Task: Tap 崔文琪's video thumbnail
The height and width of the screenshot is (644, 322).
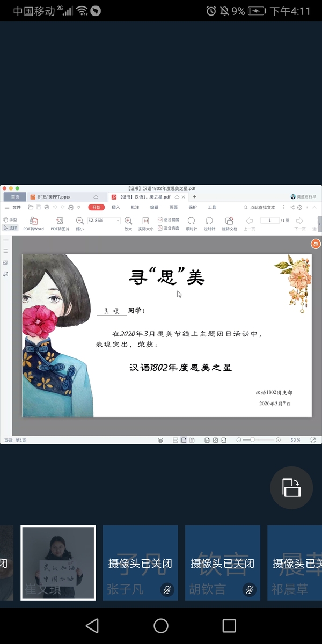Action: (x=58, y=562)
